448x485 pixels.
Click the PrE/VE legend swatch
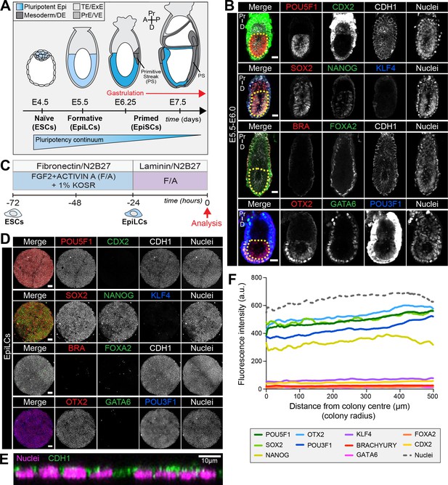pyautogui.click(x=76, y=15)
